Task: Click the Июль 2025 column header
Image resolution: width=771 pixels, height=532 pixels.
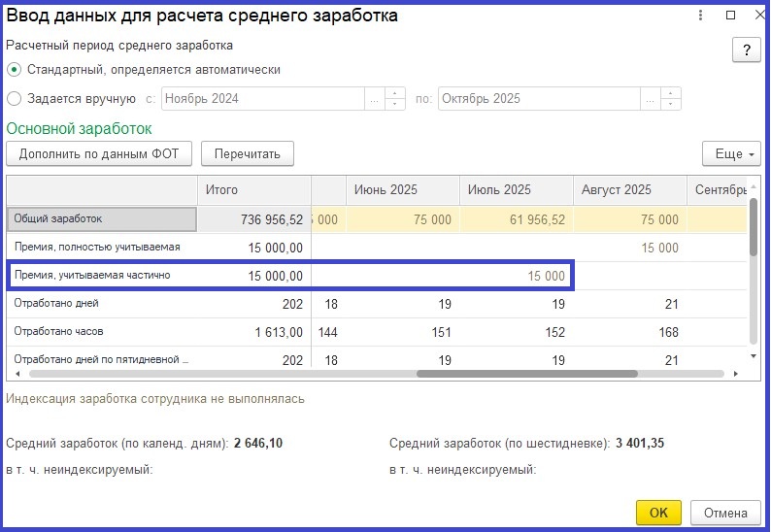Action: click(x=515, y=190)
